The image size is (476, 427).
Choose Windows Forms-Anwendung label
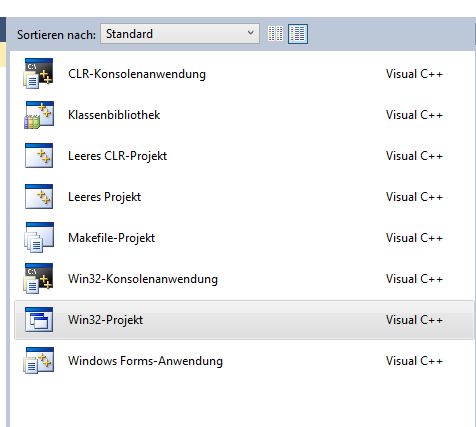[x=145, y=361]
